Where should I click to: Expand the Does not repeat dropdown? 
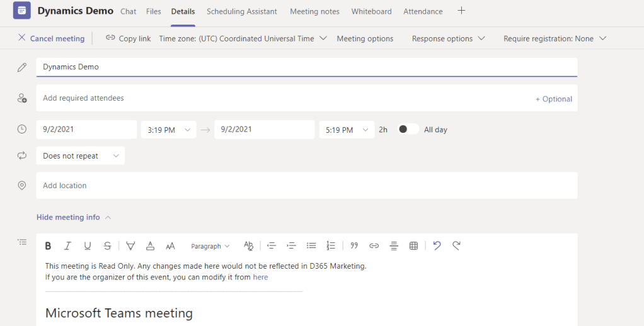[80, 156]
